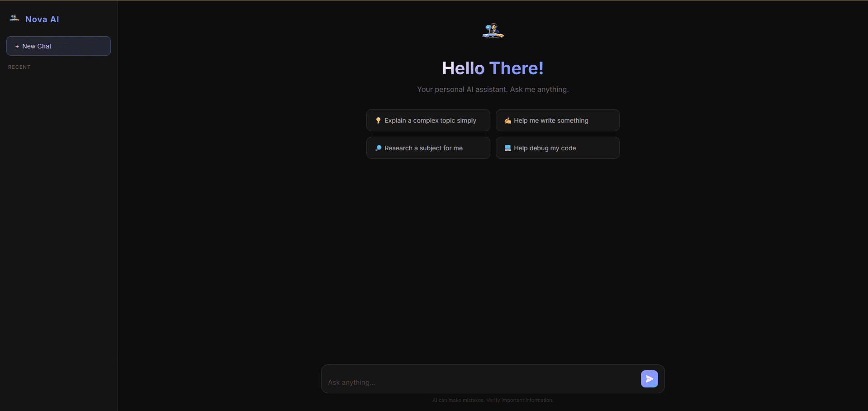
Task: Focus the 'Ask anything...' input field
Action: [x=479, y=382]
